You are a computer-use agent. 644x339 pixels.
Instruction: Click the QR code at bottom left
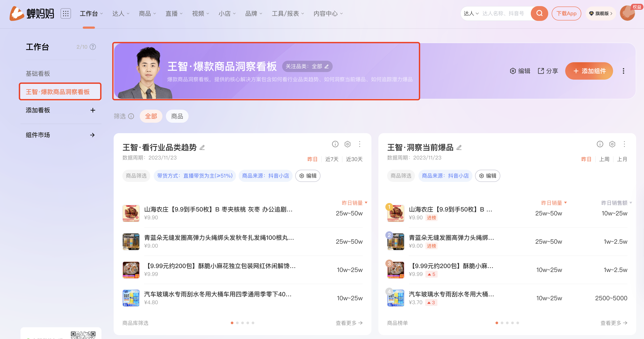click(83, 335)
